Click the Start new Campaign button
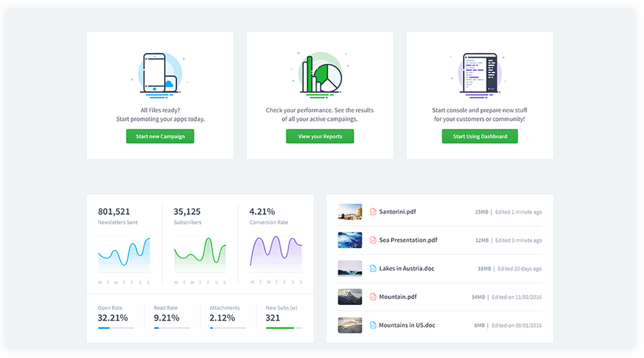This screenshot has height=358, width=644. tap(160, 137)
